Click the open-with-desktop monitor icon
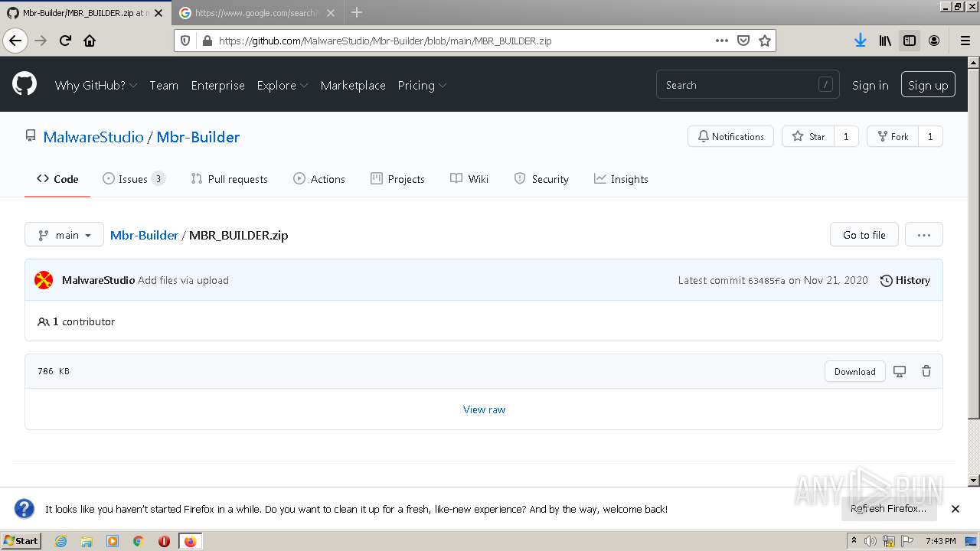Viewport: 980px width, 551px height. [x=900, y=371]
